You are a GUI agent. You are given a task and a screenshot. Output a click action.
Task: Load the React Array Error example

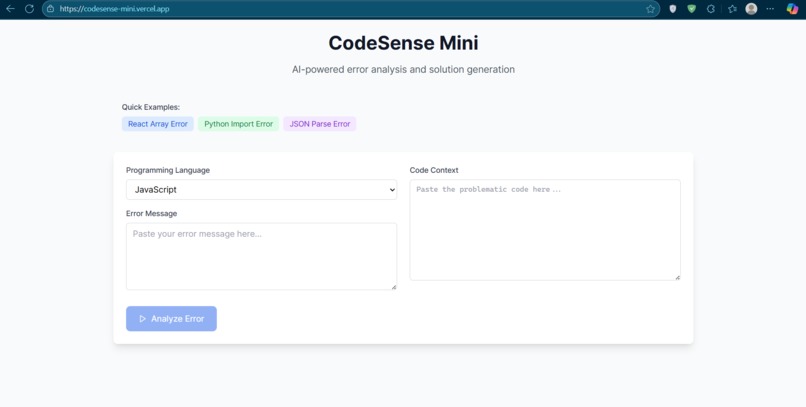[158, 124]
